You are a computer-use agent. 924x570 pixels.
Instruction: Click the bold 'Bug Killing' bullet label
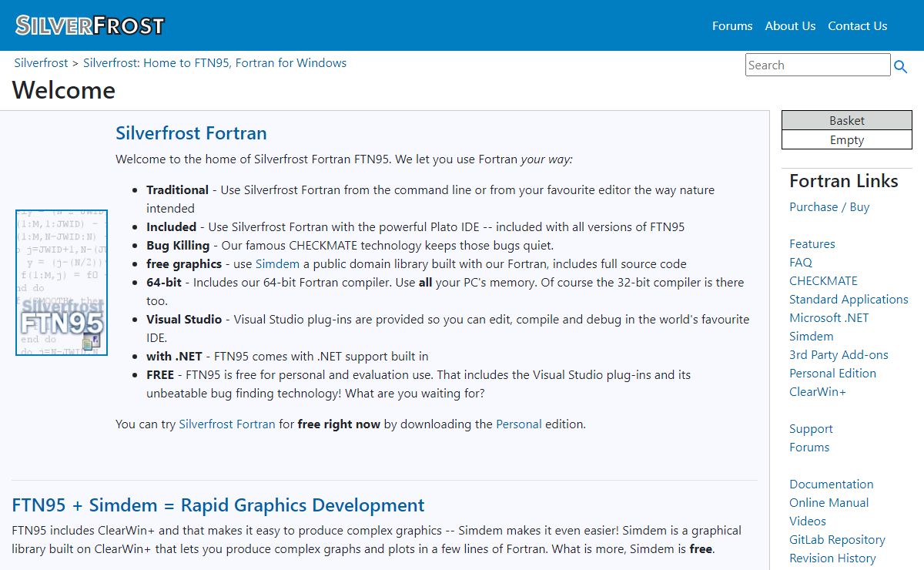[178, 245]
